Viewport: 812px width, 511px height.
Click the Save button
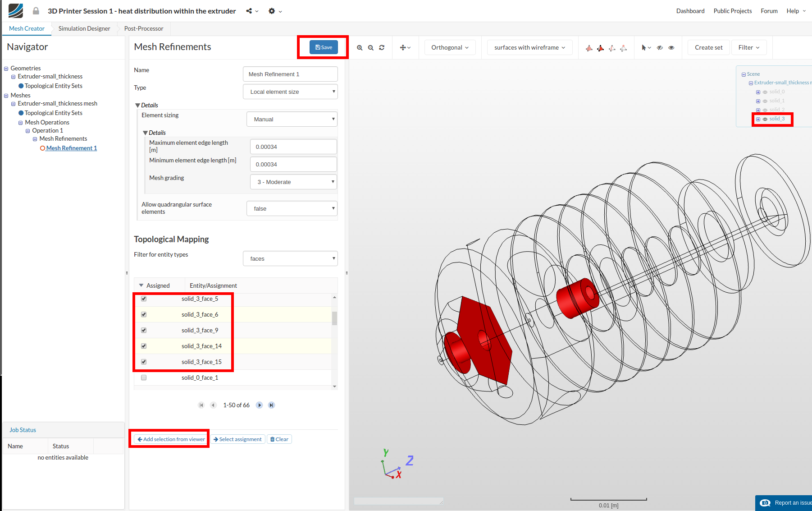(x=324, y=47)
